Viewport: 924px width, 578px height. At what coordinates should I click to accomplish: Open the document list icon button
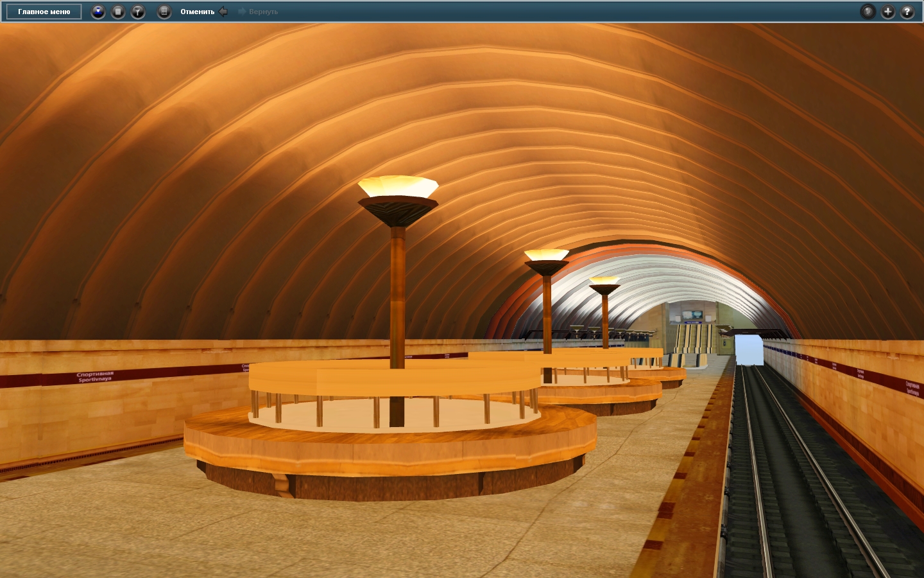tap(118, 12)
